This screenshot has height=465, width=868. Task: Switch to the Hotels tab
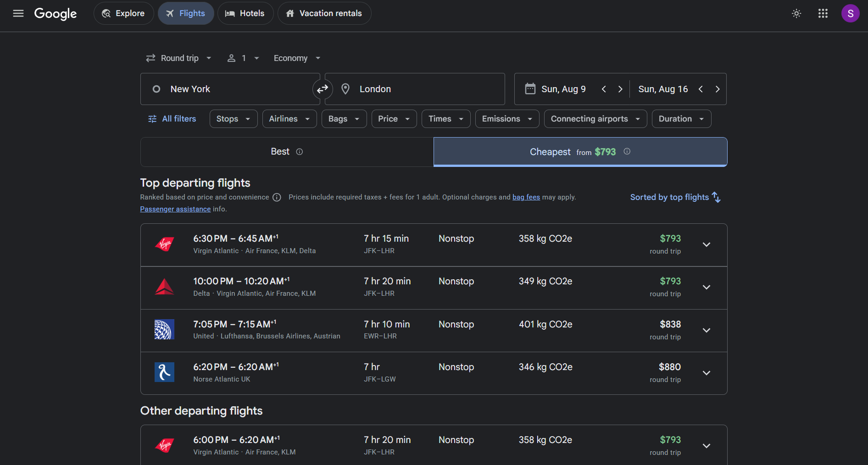(245, 13)
